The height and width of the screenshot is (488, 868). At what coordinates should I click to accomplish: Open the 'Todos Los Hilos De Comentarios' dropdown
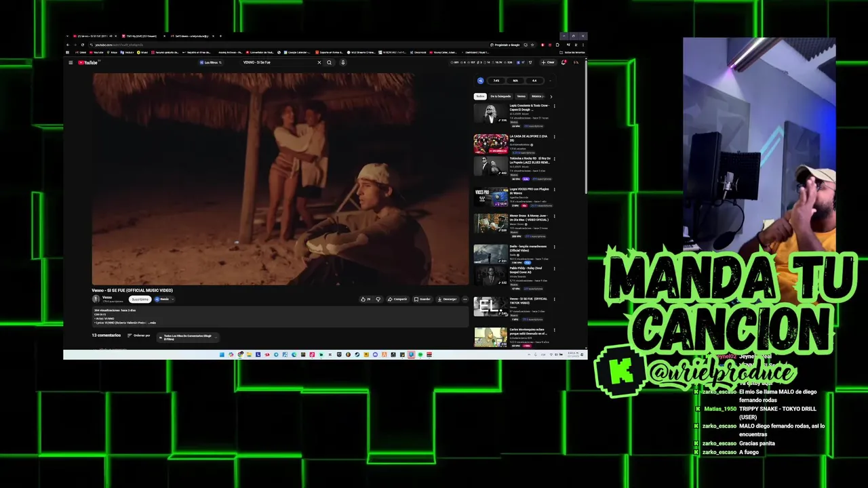(188, 338)
